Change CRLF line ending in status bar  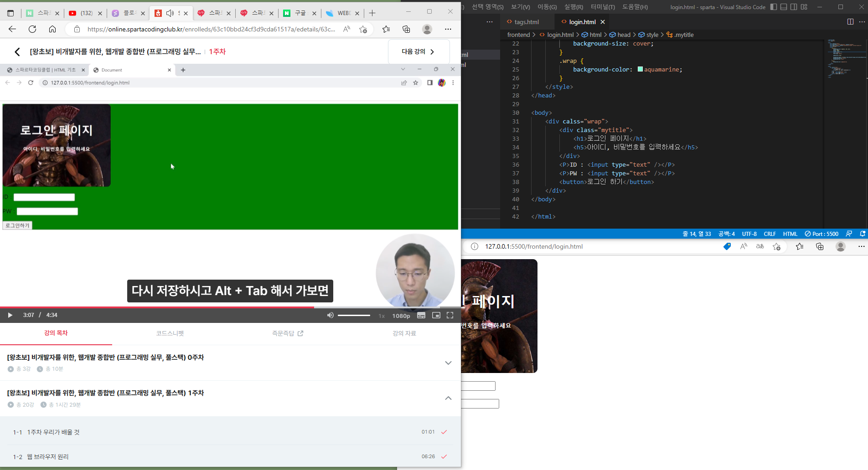[770, 234]
